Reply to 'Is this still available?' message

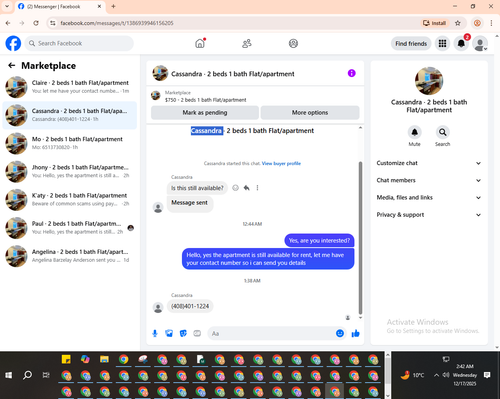246,188
